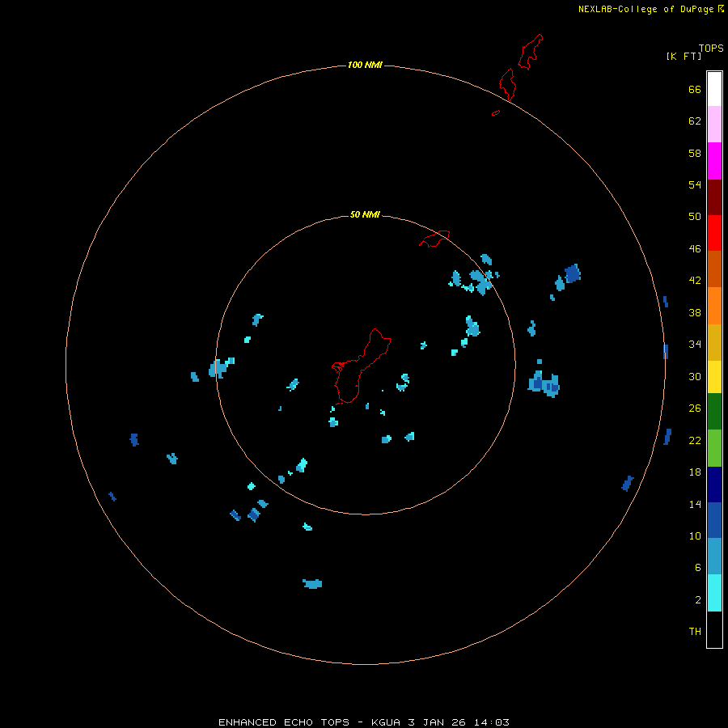This screenshot has width=728, height=728.
Task: Click the legend value 38
Action: tap(695, 313)
